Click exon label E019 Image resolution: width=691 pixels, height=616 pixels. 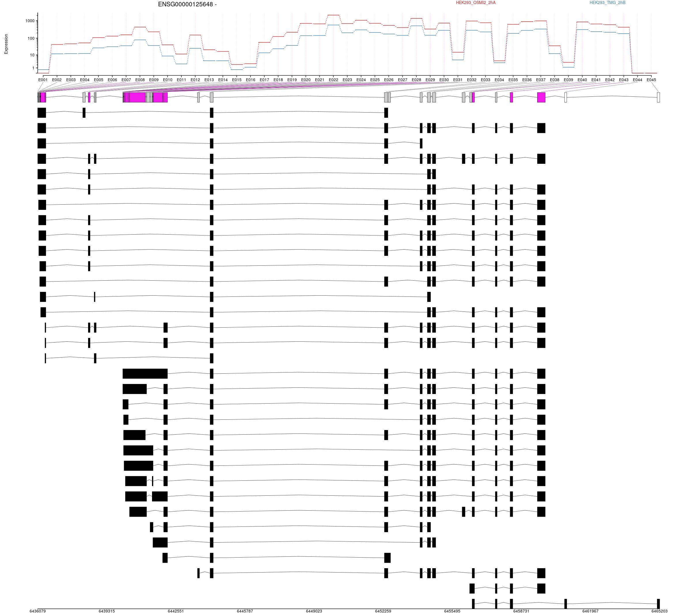point(292,80)
